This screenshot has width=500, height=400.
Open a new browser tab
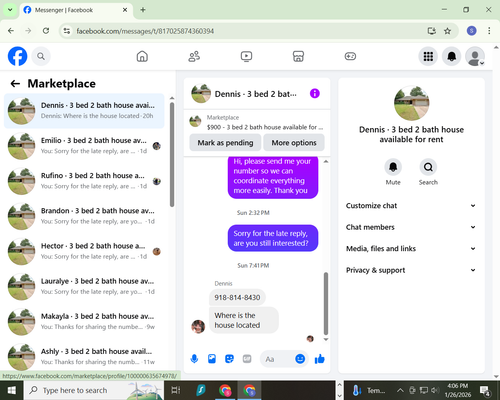tap(143, 10)
